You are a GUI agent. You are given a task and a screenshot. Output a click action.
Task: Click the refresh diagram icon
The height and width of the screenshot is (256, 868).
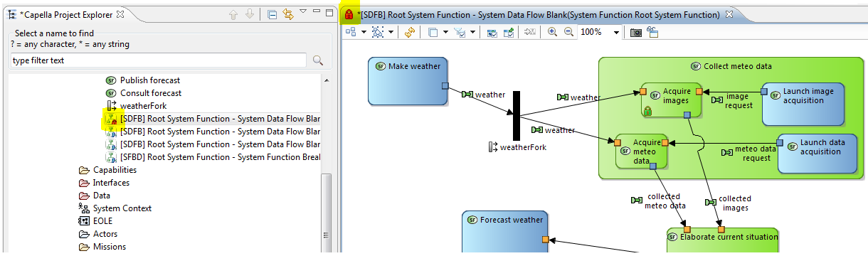click(x=410, y=32)
